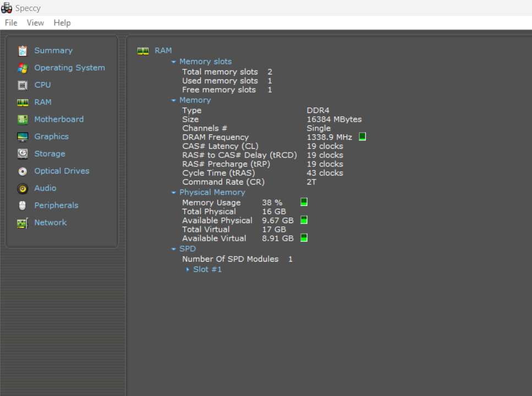Click the Storage hard drive icon
This screenshot has width=532, height=396.
23,154
